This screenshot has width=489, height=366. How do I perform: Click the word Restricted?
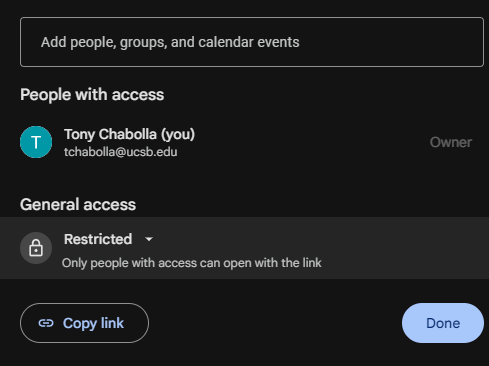click(x=98, y=239)
